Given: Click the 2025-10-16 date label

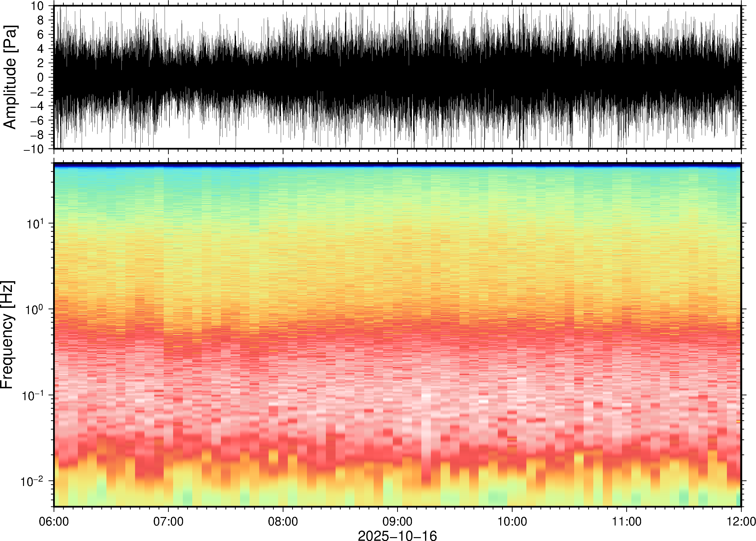Looking at the screenshot, I should pos(397,536).
